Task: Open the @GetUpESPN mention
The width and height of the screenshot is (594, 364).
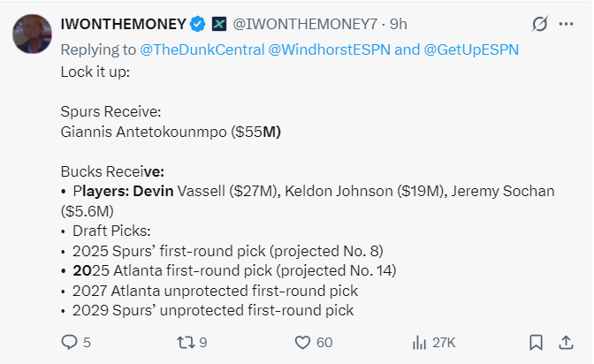Action: (x=471, y=49)
